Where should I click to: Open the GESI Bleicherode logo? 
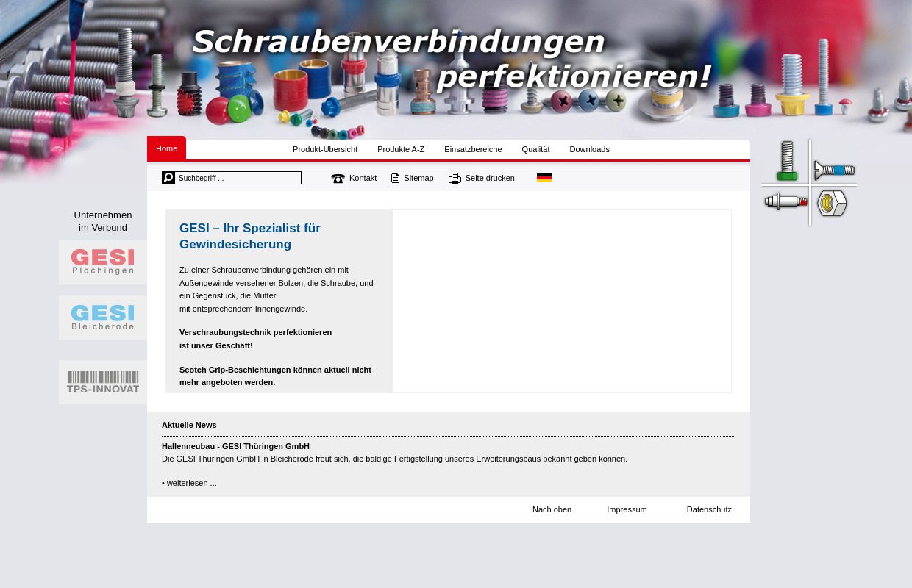coord(102,317)
